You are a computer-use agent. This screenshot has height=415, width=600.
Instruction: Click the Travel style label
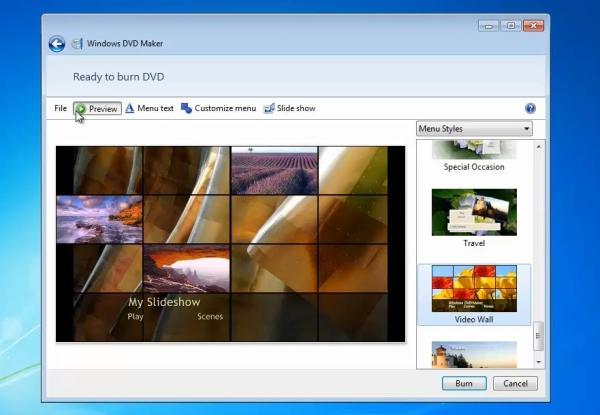pos(474,243)
